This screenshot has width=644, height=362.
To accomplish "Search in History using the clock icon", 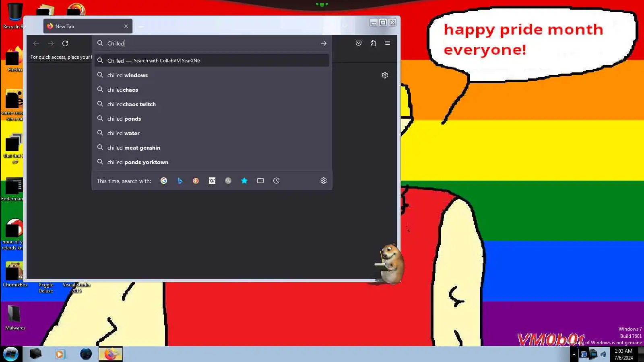I will [x=277, y=181].
